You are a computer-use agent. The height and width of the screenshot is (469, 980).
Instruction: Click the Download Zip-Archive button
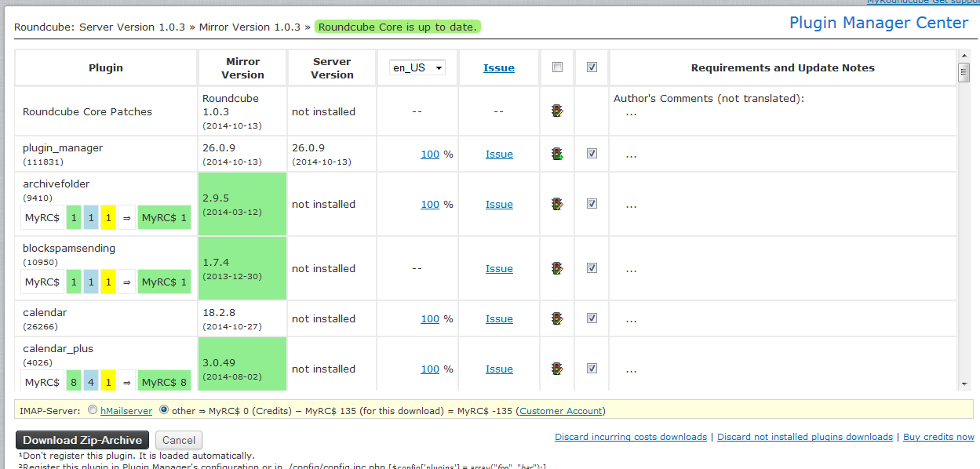pyautogui.click(x=82, y=440)
